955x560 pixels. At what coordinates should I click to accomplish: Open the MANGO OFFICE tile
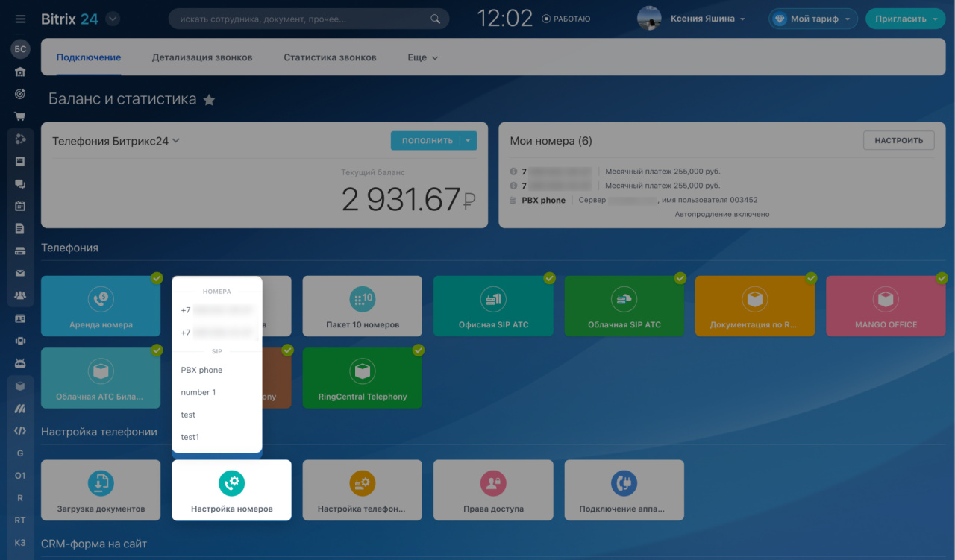click(x=886, y=306)
